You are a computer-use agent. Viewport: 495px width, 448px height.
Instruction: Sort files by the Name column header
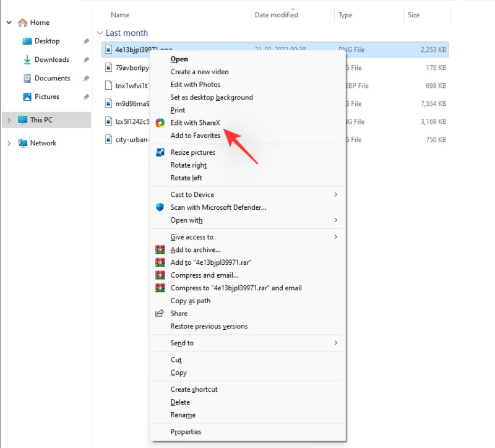point(120,14)
